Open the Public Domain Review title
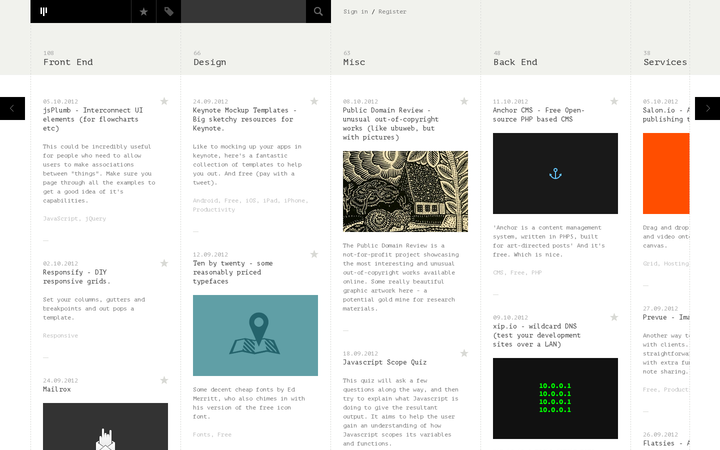720x450 pixels. 390,124
